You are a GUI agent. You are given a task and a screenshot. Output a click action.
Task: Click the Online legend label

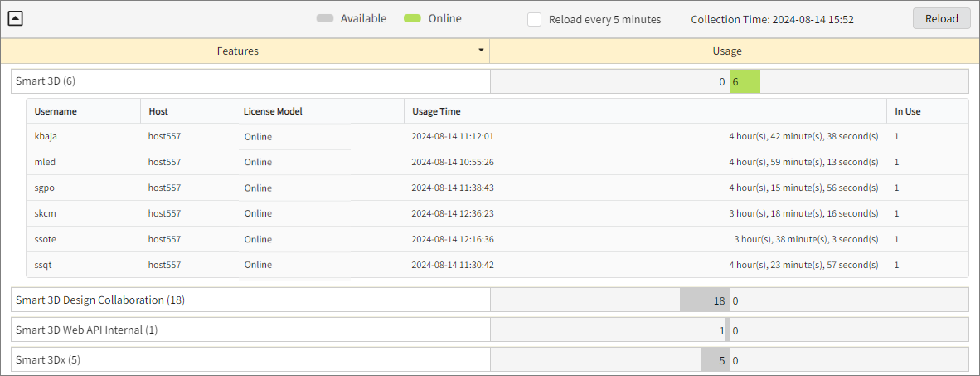tap(445, 19)
